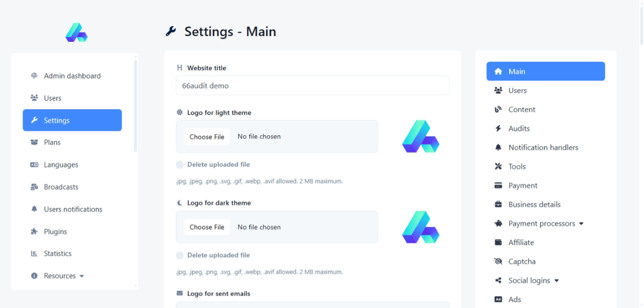The width and height of the screenshot is (644, 308).
Task: Click the Tools crossed wrench icon
Action: (x=498, y=167)
